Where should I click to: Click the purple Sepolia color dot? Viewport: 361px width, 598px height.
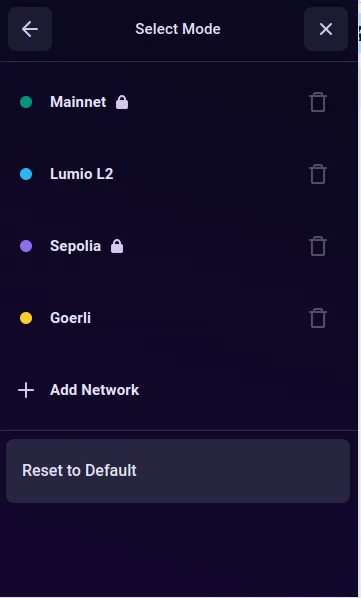(x=26, y=246)
